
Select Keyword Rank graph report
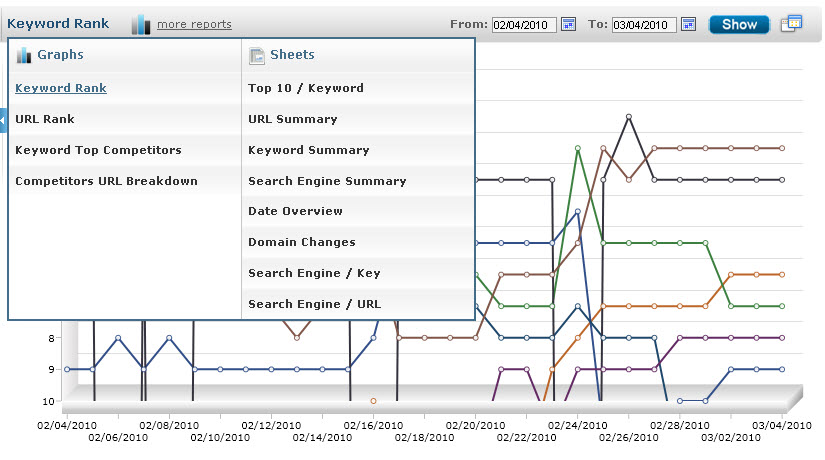[x=61, y=88]
